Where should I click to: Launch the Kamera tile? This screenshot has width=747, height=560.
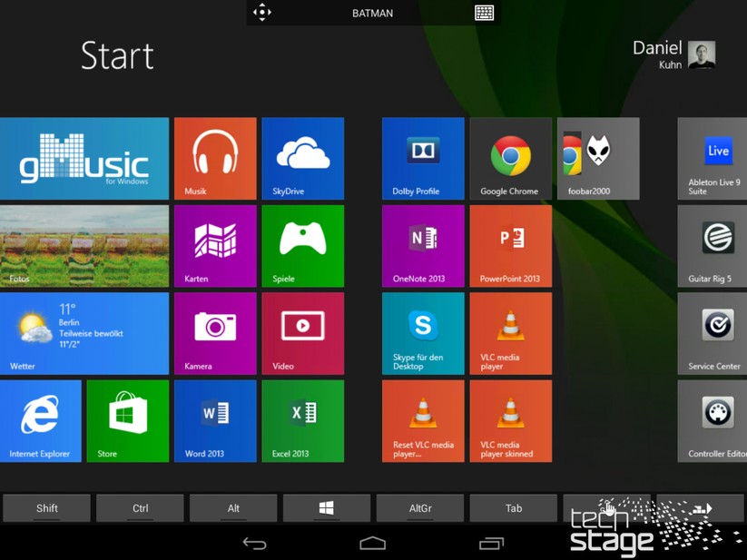215,333
